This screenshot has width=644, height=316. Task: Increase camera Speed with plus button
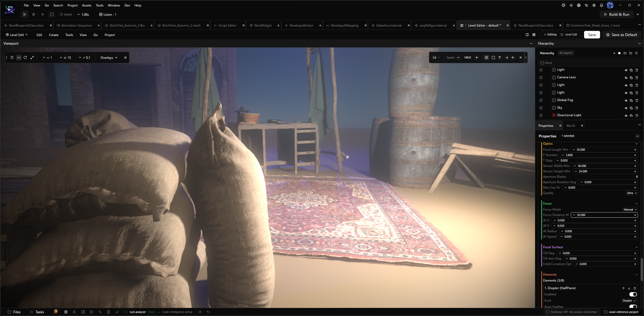pyautogui.click(x=476, y=57)
